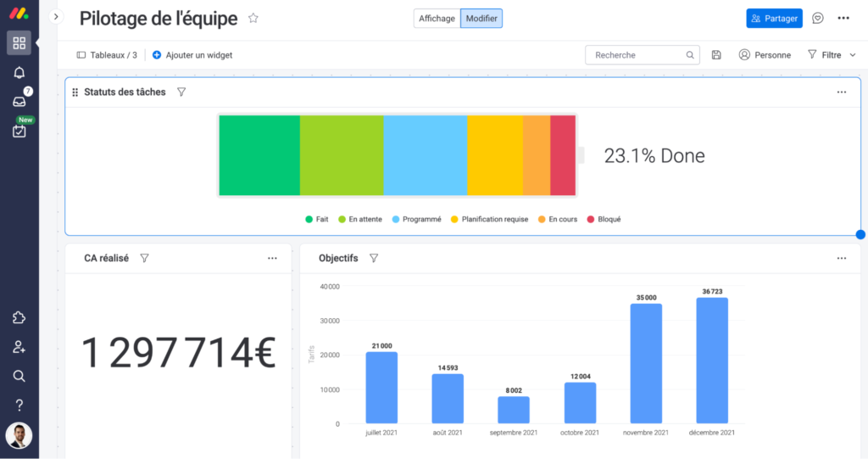The height and width of the screenshot is (459, 868).
Task: Expand the left navigation panel arrow
Action: click(x=56, y=17)
